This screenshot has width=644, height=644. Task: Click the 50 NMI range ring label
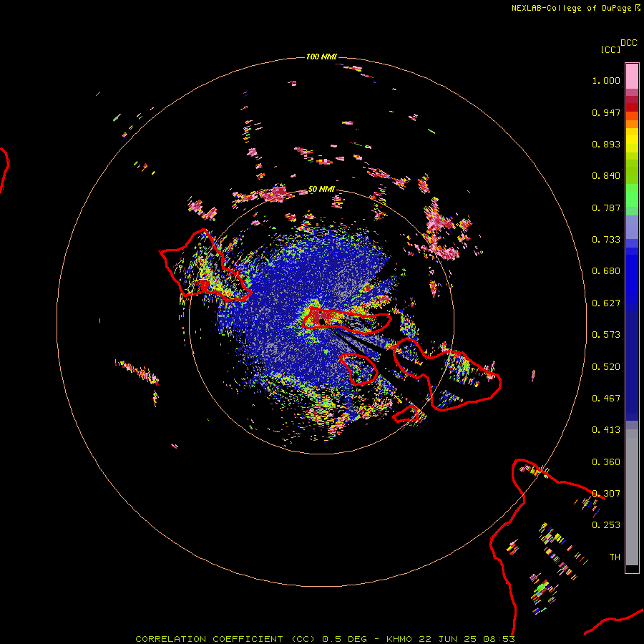pos(321,189)
